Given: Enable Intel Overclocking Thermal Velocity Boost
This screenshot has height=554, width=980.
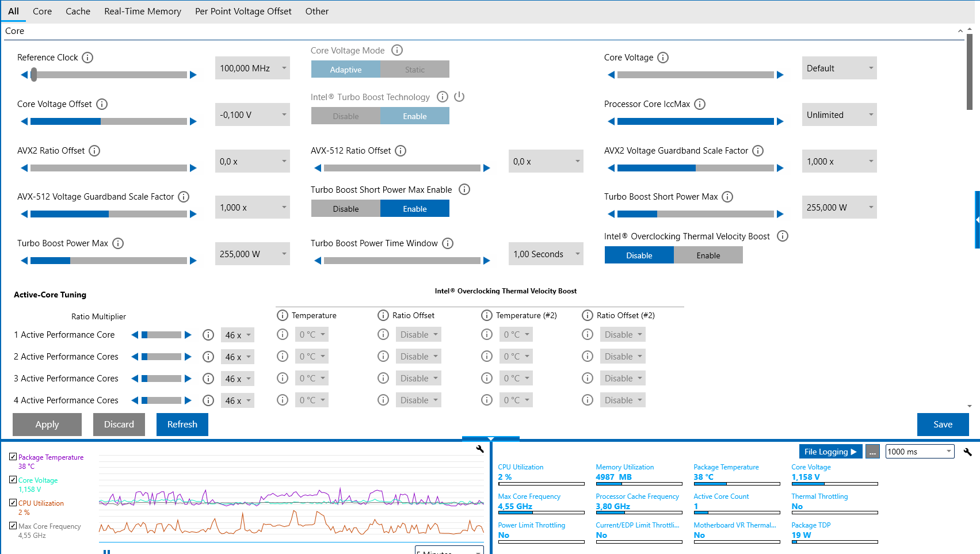Looking at the screenshot, I should (708, 255).
